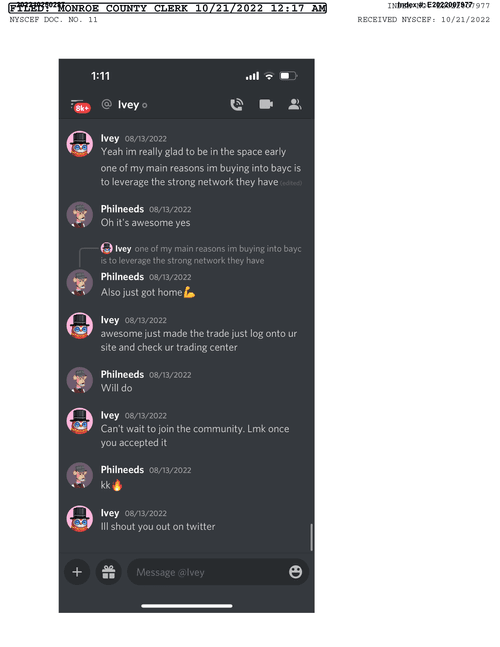Tap the fire emoji after 'kk'
Image resolution: width=500 pixels, height=647 pixels.
pyautogui.click(x=117, y=485)
